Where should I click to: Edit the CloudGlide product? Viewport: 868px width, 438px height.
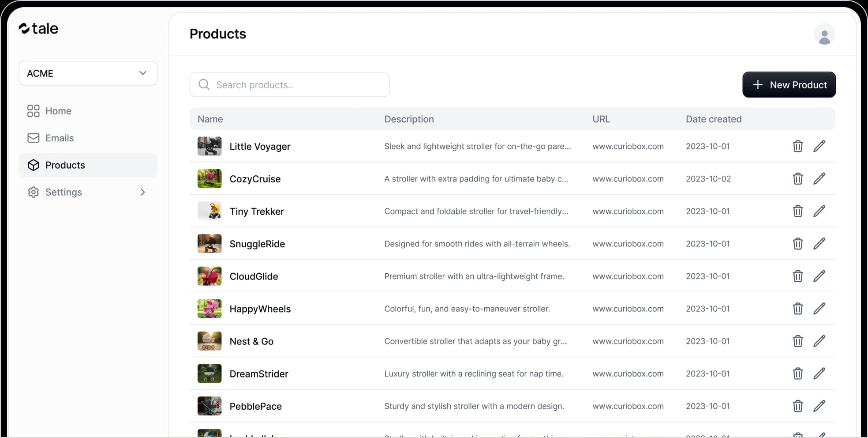[x=819, y=276]
